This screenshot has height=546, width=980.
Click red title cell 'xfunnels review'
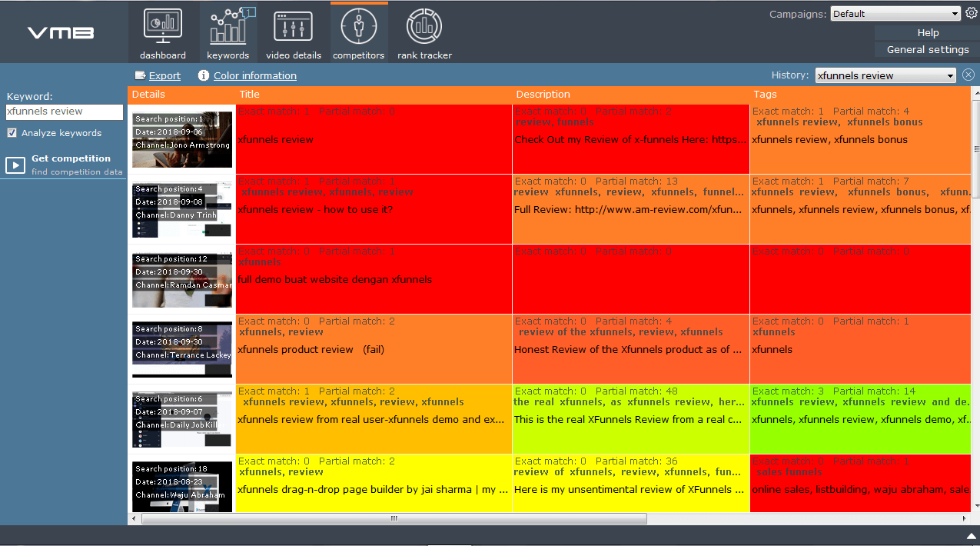coord(374,138)
